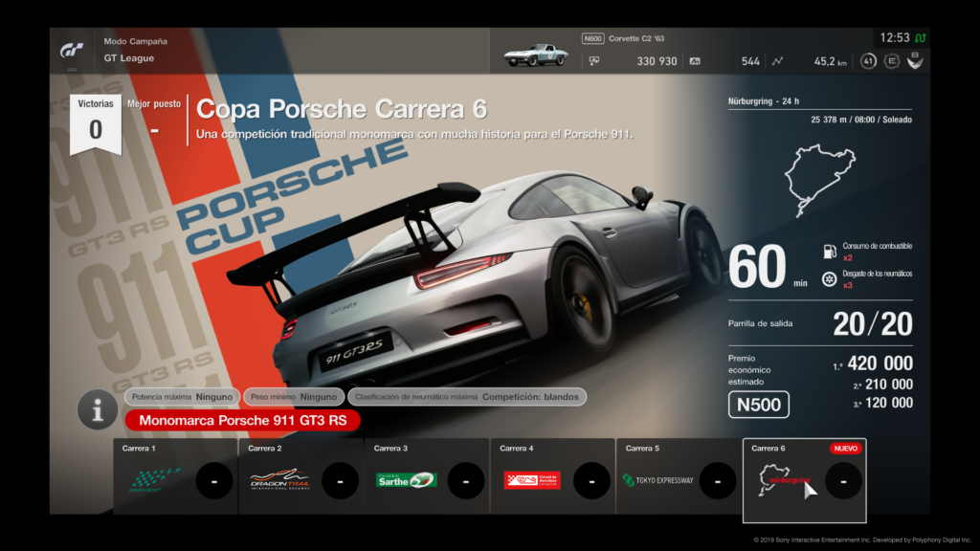980x551 pixels.
Task: Click the Victorias 0 flag badge
Action: 96,123
